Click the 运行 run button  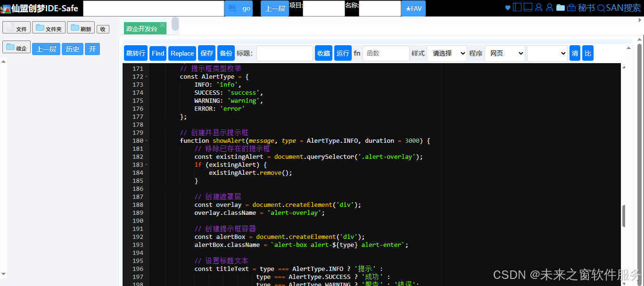[x=343, y=53]
